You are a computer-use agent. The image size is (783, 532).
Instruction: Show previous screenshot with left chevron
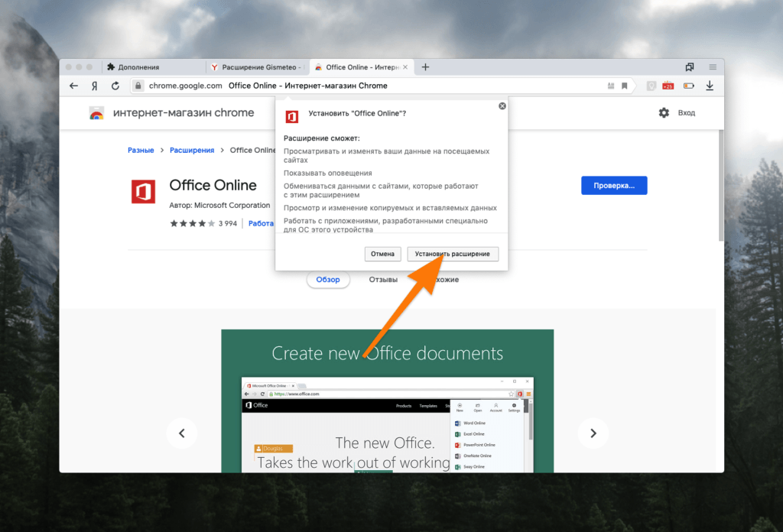tap(182, 433)
